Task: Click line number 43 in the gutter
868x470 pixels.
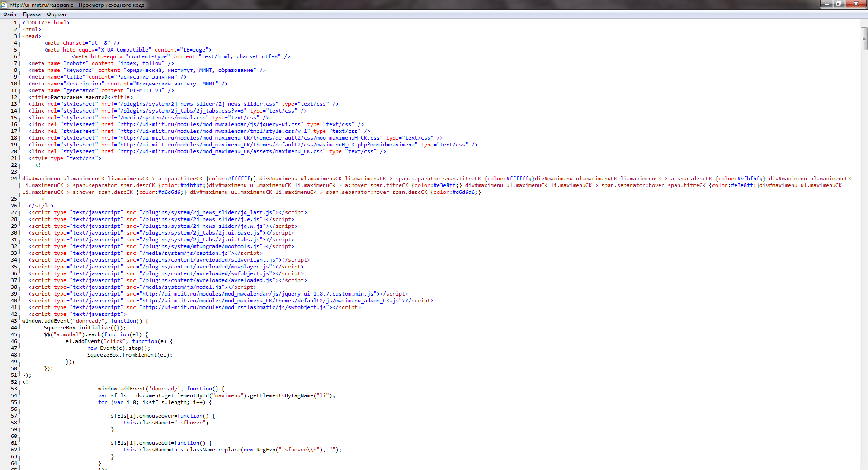Action: [x=14, y=321]
